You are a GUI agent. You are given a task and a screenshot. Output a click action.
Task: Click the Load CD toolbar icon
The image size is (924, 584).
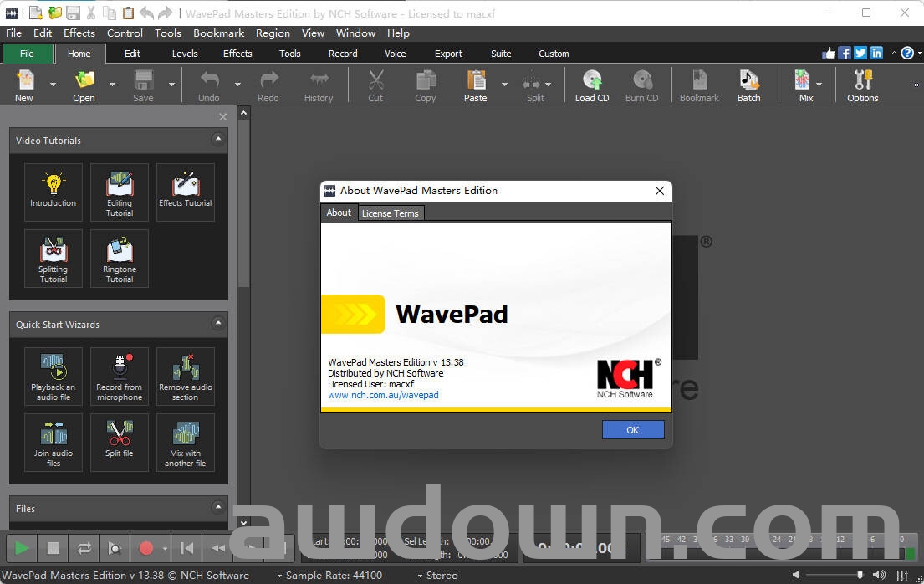[591, 85]
